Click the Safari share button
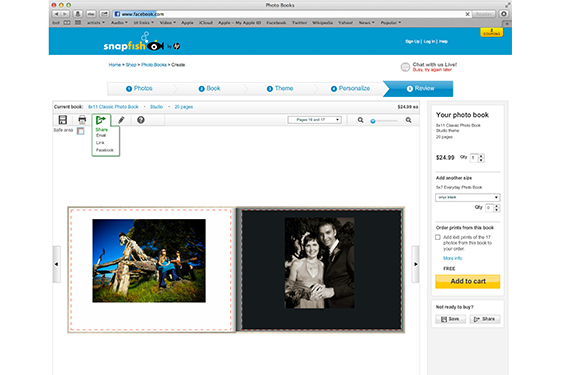The height and width of the screenshot is (375, 566). [105, 14]
